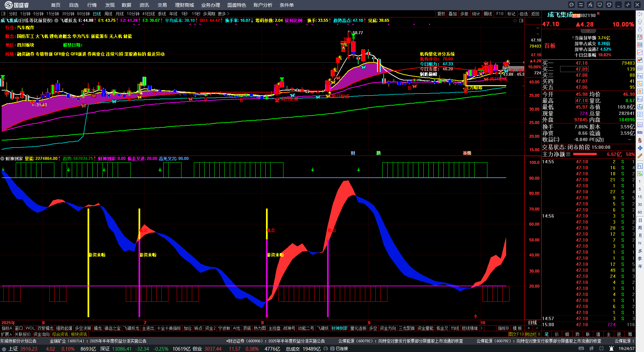Expand the 收益(三) earnings selector

tap(551, 139)
